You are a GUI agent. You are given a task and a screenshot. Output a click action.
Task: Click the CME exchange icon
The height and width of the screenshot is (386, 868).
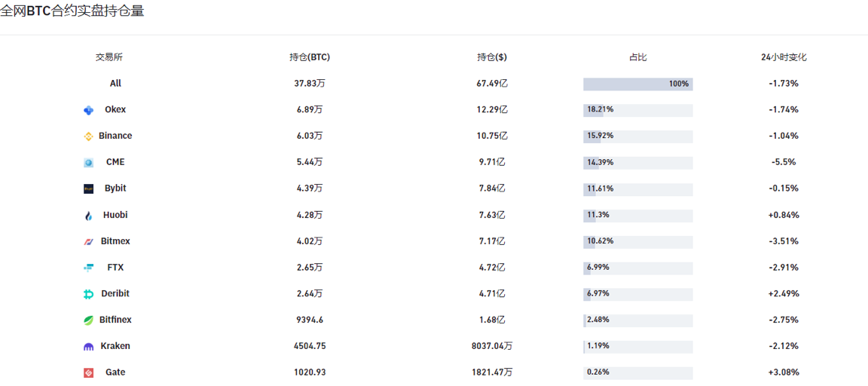coord(89,163)
